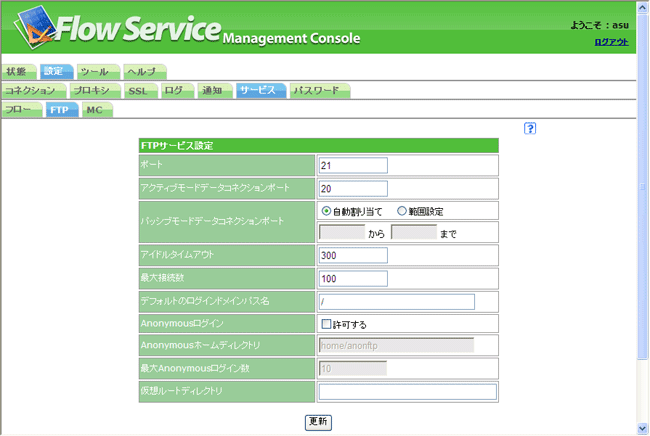Click the help question mark icon
650x436 pixels.
[x=531, y=128]
